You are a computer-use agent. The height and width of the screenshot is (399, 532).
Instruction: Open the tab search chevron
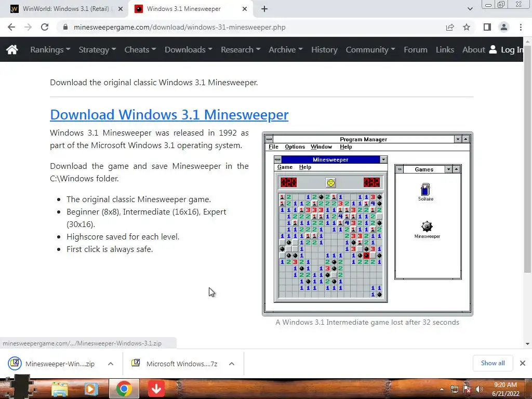[x=470, y=9]
